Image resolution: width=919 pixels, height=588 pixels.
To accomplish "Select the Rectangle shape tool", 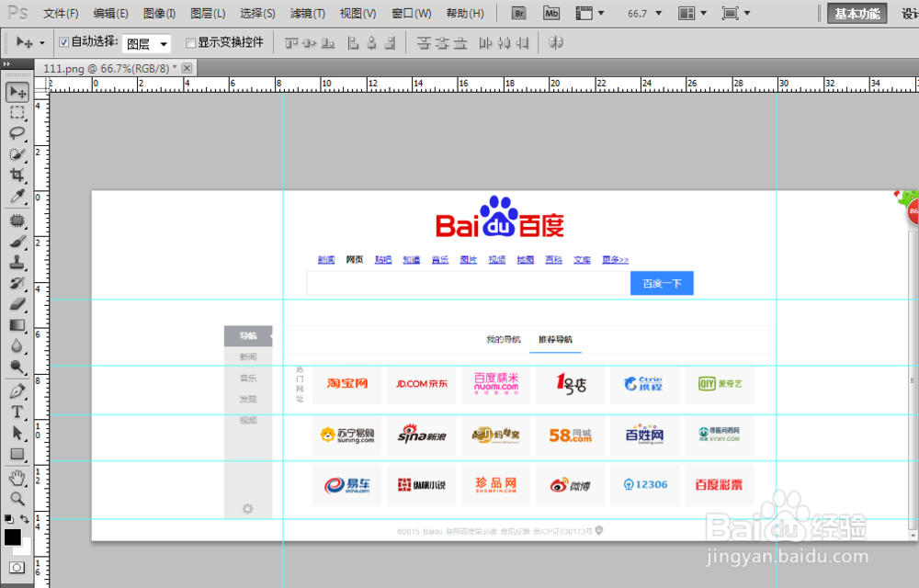I will click(x=17, y=455).
